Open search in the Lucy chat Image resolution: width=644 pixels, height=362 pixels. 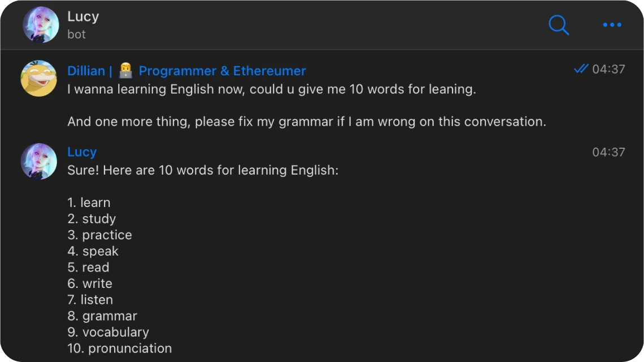click(x=558, y=25)
